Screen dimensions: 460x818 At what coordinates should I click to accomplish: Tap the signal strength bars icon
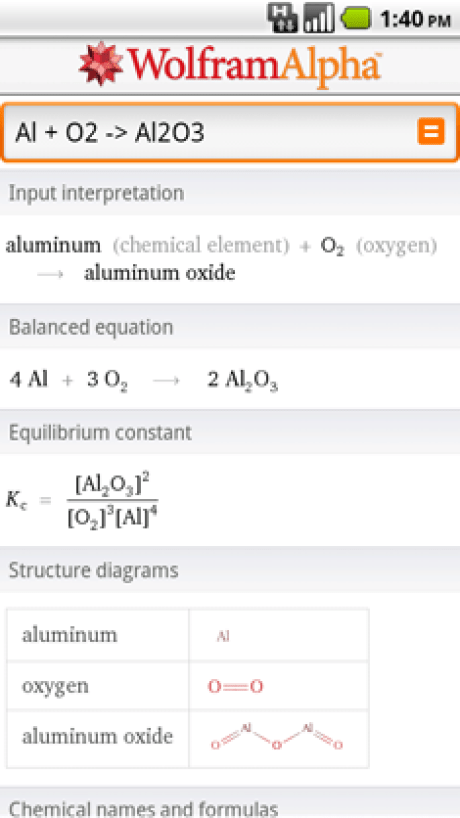click(319, 18)
